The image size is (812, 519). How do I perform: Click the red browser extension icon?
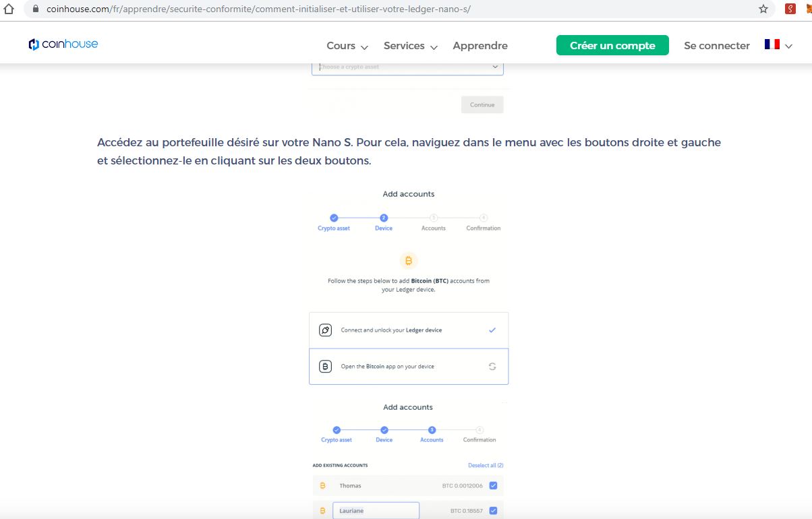(790, 9)
